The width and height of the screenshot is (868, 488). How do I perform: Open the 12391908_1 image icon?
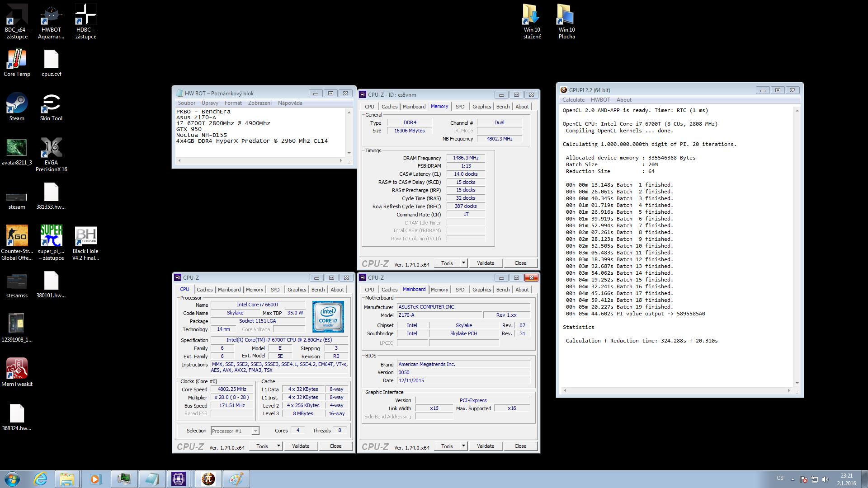pyautogui.click(x=17, y=328)
